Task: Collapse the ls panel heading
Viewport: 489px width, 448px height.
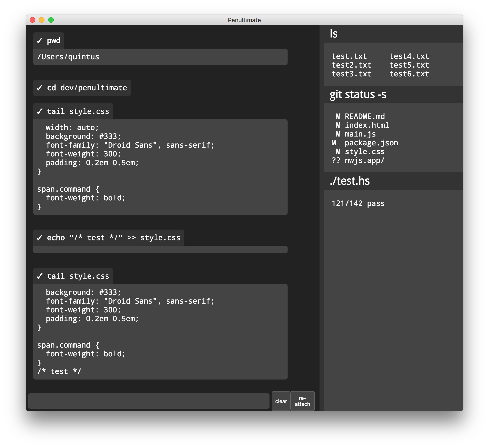Action: [x=333, y=34]
